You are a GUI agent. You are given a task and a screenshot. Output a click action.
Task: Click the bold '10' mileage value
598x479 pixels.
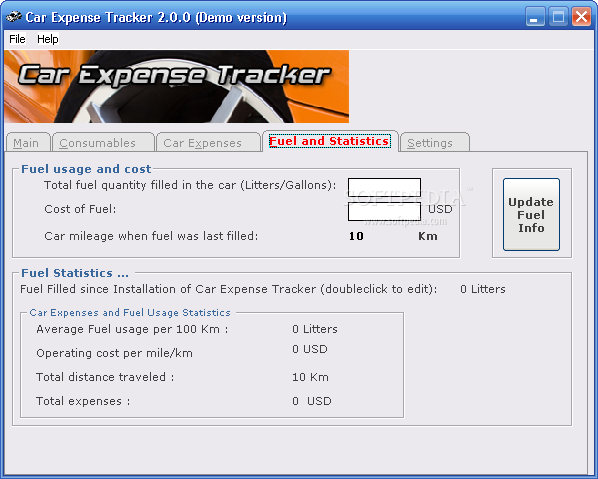click(356, 236)
